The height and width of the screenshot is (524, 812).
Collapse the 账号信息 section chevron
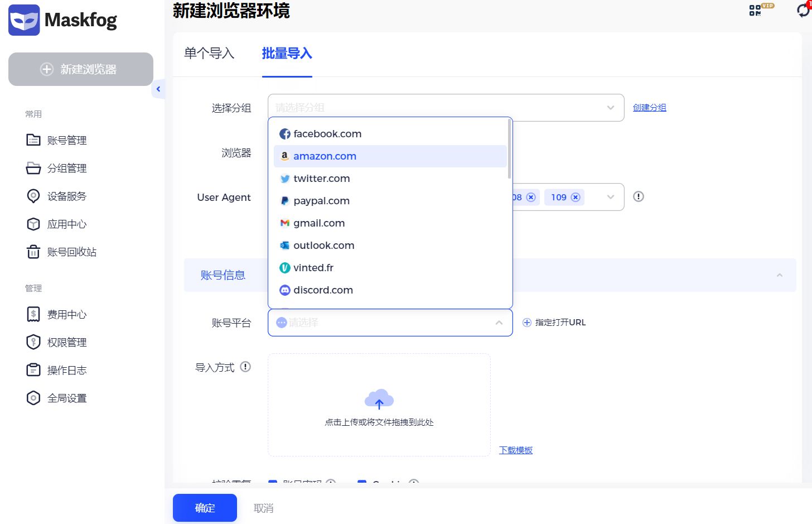780,275
